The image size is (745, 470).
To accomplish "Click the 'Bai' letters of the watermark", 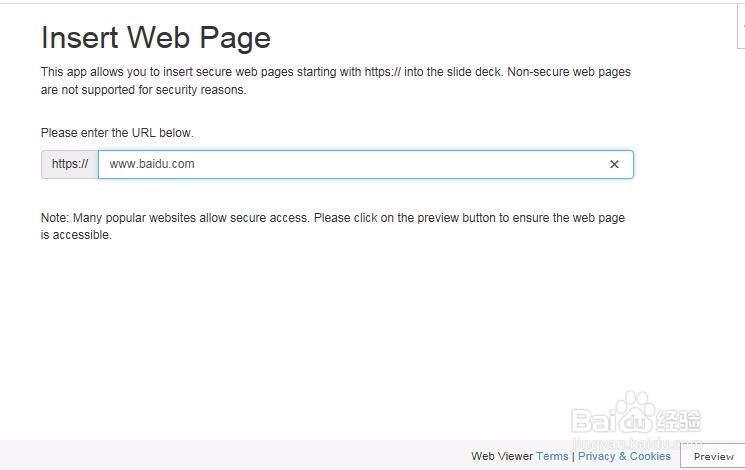I will pyautogui.click(x=595, y=420).
